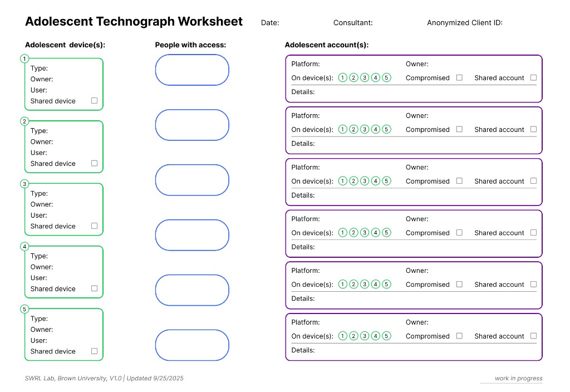Select device circle 4 in second account card

[376, 129]
